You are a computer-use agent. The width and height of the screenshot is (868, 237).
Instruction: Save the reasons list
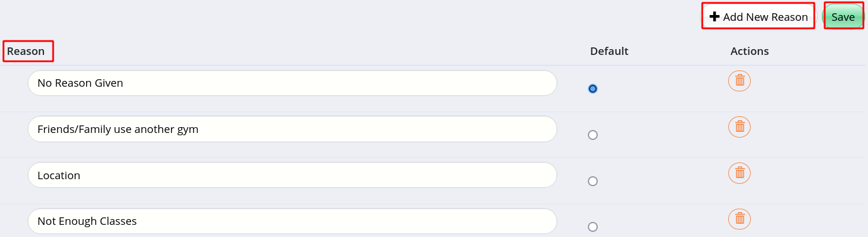pos(843,17)
